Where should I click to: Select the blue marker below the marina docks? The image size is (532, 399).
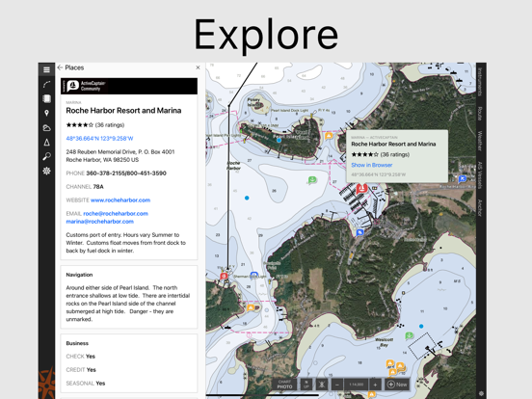coord(360,232)
